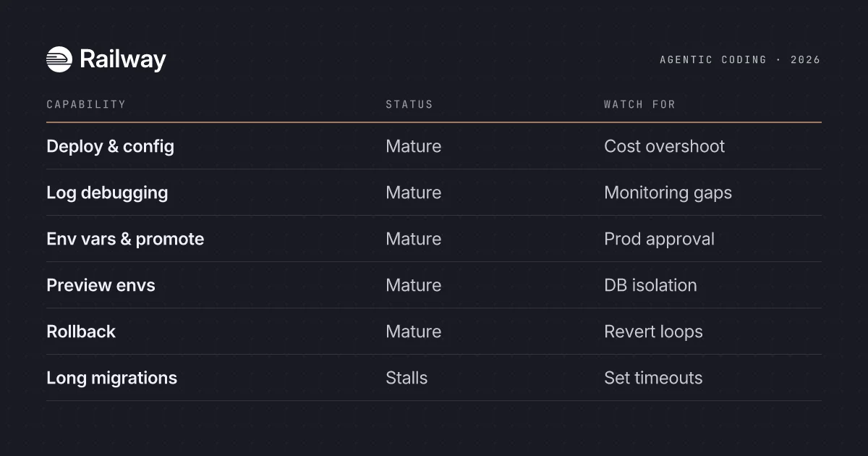This screenshot has height=456, width=868.
Task: Click the "Log debugging" capability cell
Action: [107, 193]
